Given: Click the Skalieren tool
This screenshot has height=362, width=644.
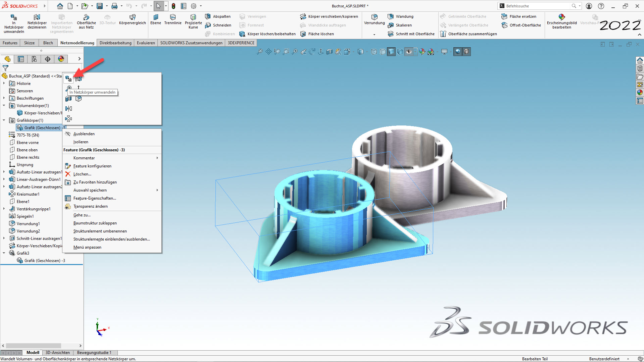Looking at the screenshot, I should tap(400, 25).
